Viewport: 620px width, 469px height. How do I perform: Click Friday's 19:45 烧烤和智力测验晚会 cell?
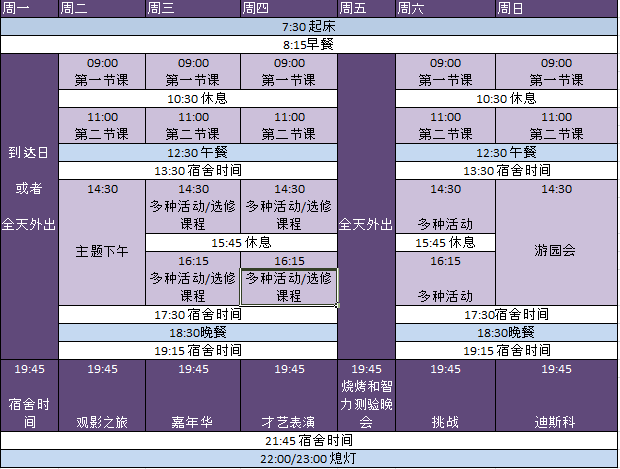367,395
